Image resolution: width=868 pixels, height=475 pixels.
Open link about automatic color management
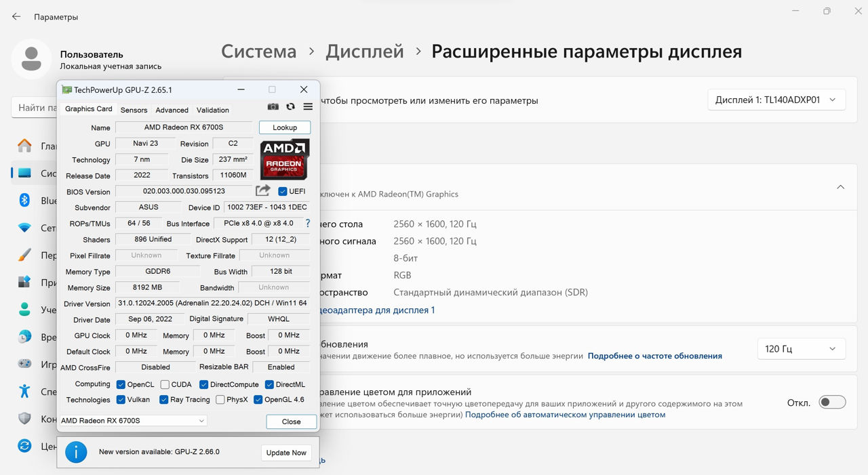coord(566,415)
